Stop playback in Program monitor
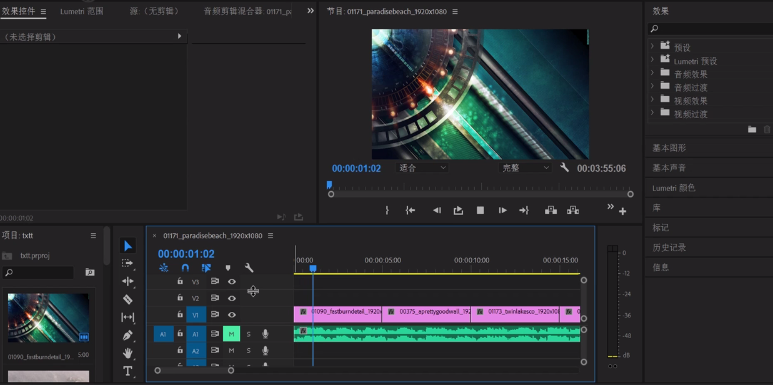773x385 pixels. (480, 210)
